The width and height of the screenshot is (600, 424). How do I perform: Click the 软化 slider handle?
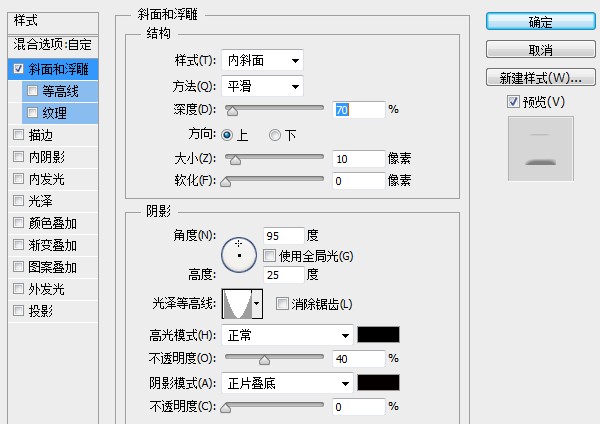pos(226,182)
